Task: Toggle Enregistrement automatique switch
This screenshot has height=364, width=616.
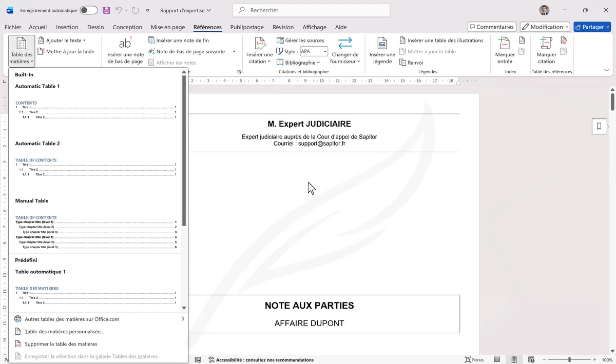Action: [x=88, y=10]
